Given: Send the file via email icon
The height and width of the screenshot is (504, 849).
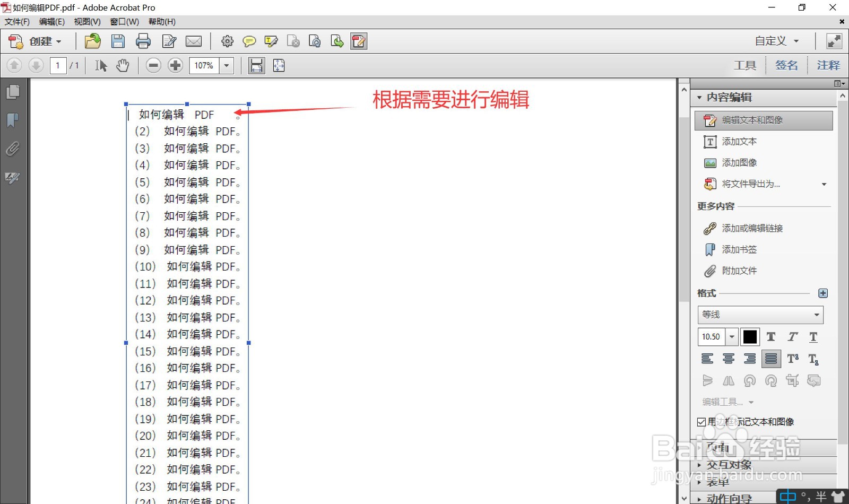Looking at the screenshot, I should pyautogui.click(x=194, y=41).
